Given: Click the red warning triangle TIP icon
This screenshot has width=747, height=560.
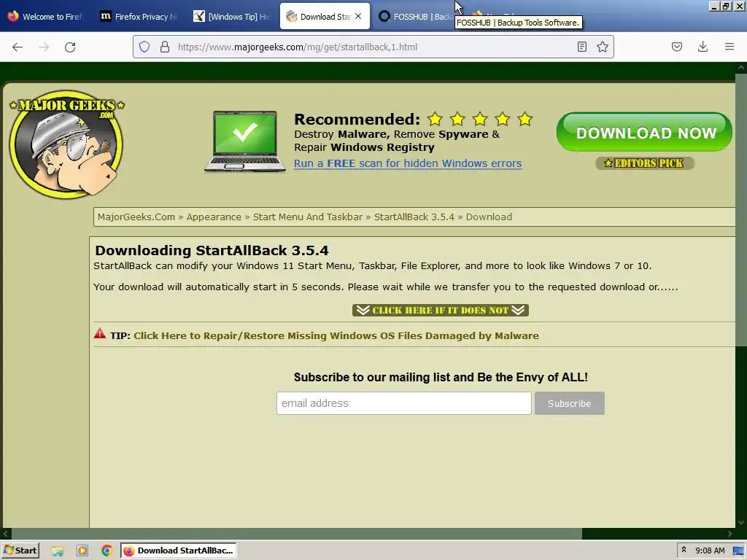Looking at the screenshot, I should click(x=99, y=333).
